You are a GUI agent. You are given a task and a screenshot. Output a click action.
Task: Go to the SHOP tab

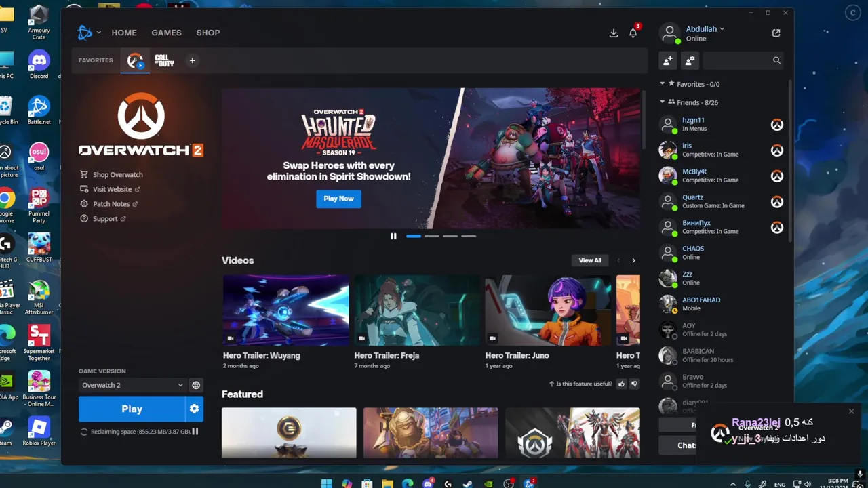tap(208, 33)
